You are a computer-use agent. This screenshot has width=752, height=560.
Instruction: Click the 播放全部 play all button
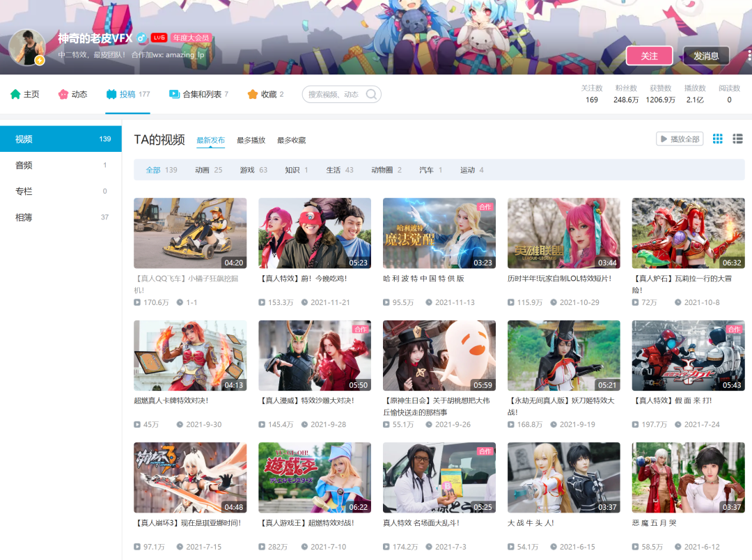pos(680,139)
